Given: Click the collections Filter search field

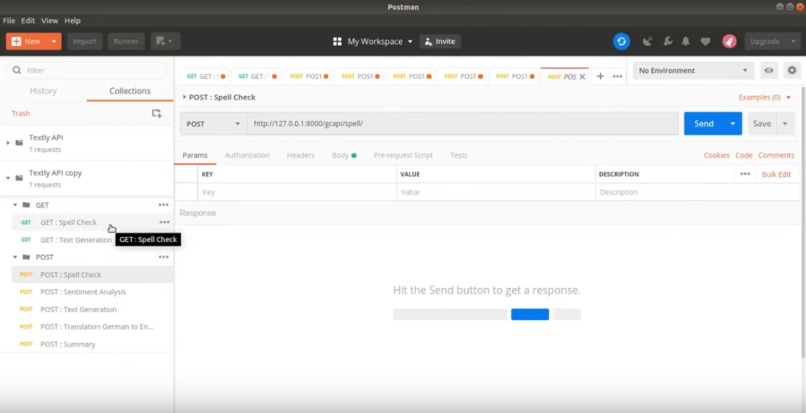Looking at the screenshot, I should tap(88, 70).
